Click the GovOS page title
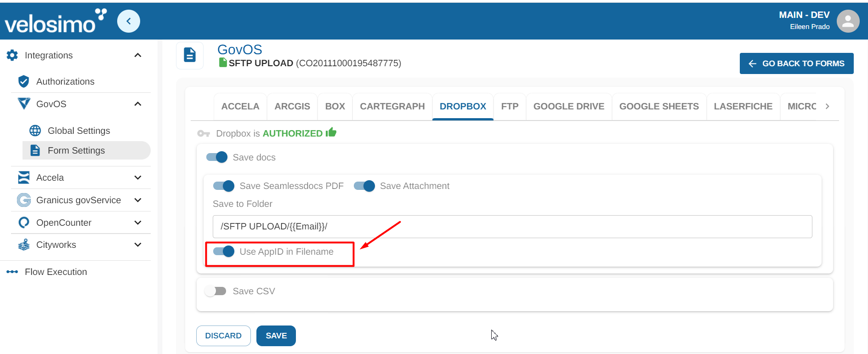 click(240, 49)
